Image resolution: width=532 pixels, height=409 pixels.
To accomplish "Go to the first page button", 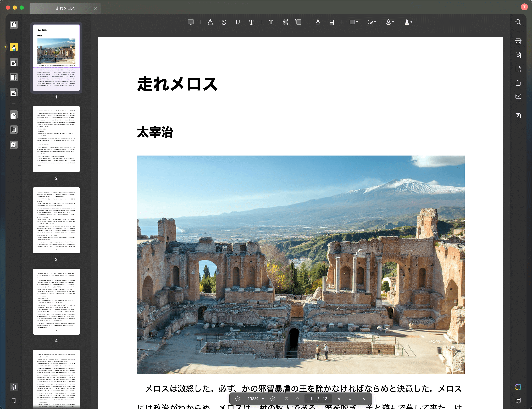I will (x=287, y=399).
